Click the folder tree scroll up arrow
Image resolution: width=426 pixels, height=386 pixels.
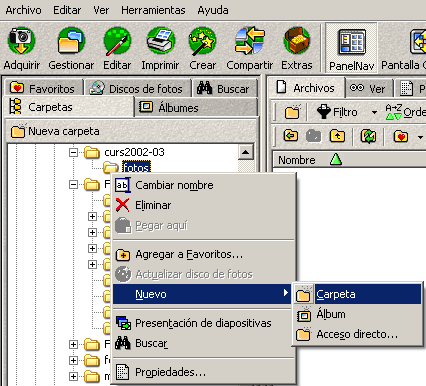tap(246, 152)
